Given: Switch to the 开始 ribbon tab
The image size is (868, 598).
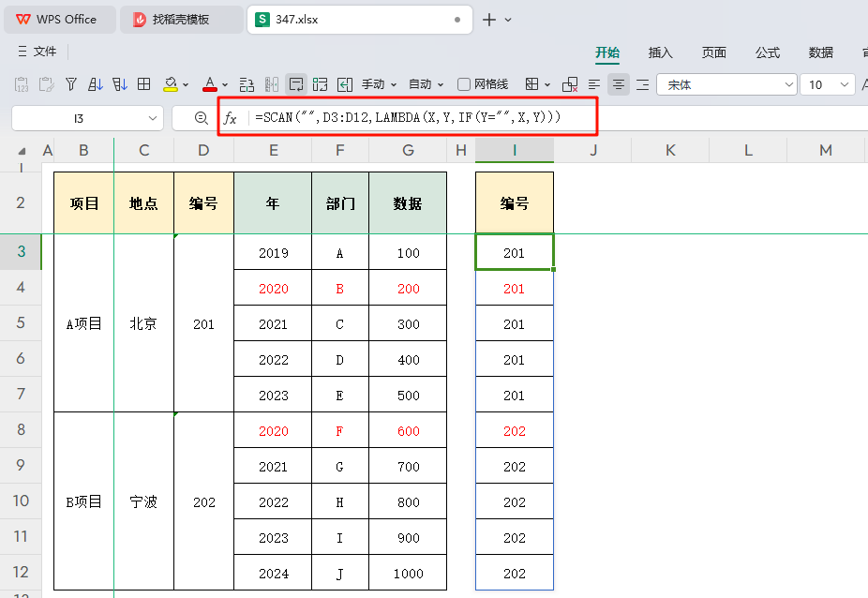Looking at the screenshot, I should (607, 52).
